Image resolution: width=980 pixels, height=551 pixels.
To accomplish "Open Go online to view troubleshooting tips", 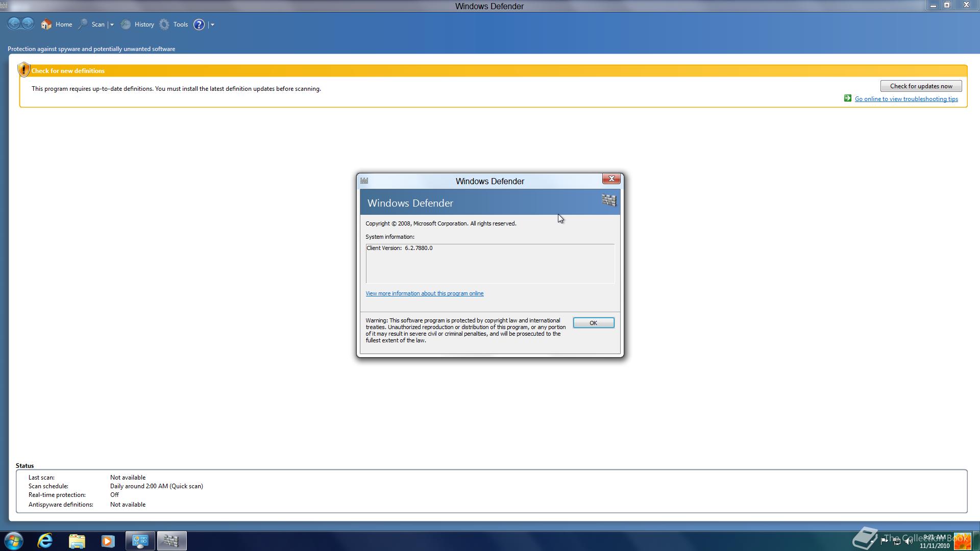I will point(906,99).
